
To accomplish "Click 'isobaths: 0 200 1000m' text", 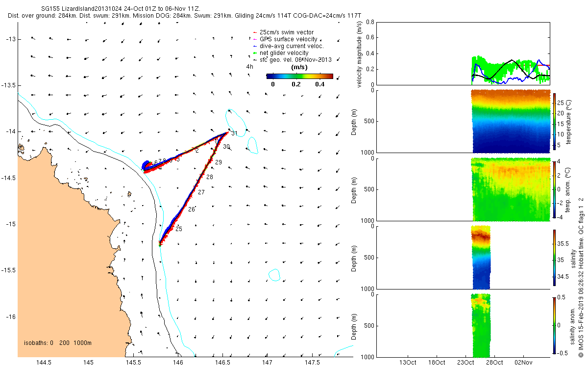I will click(58, 342).
